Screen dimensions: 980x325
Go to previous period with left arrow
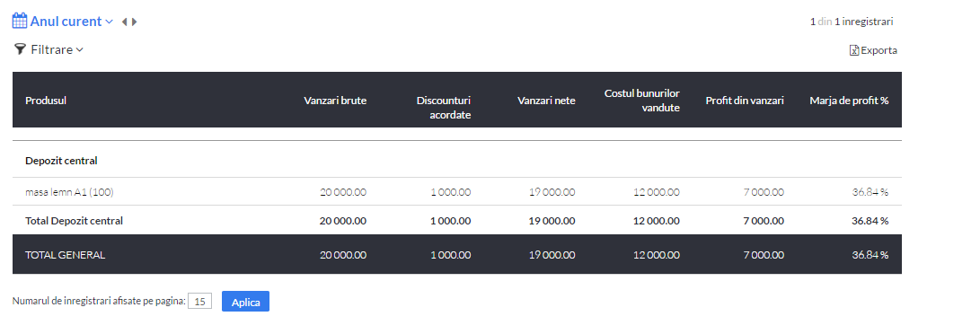pos(124,22)
